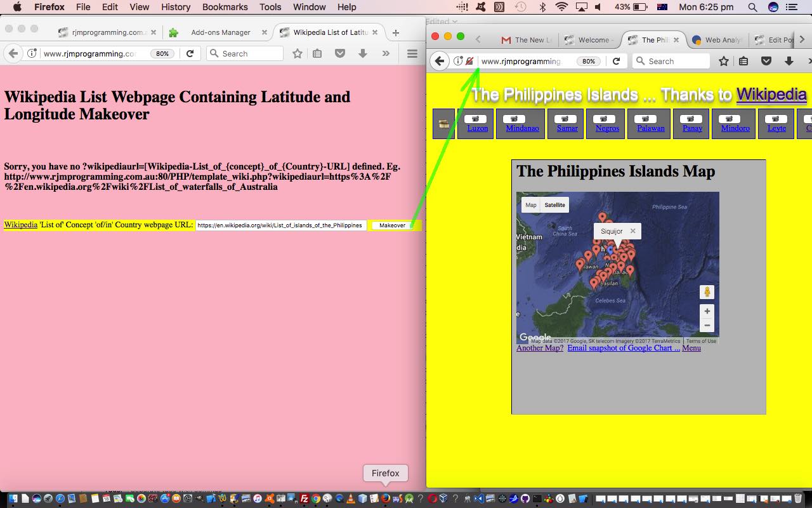Screen dimensions: 812x508
Task: Reload the Philippines page in right window
Action: click(616, 61)
